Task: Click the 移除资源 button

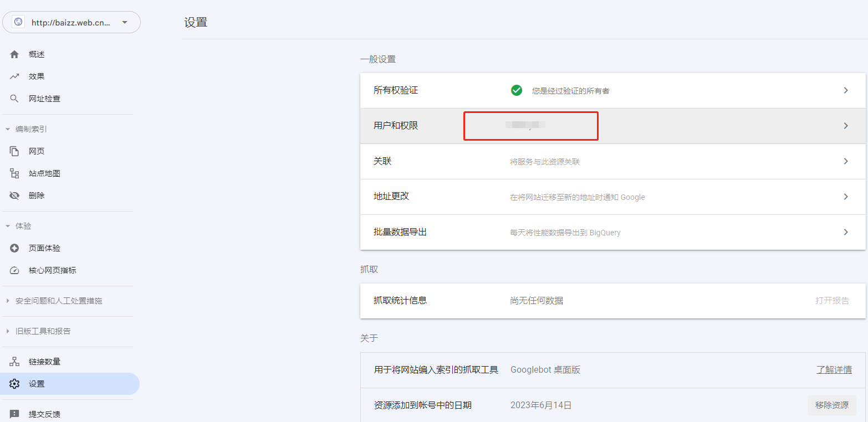Action: click(x=831, y=405)
